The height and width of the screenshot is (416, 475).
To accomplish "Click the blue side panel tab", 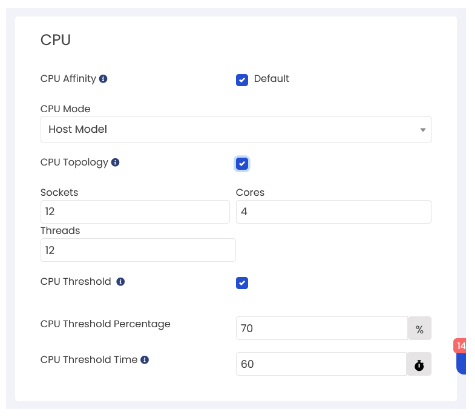I will tap(461, 364).
